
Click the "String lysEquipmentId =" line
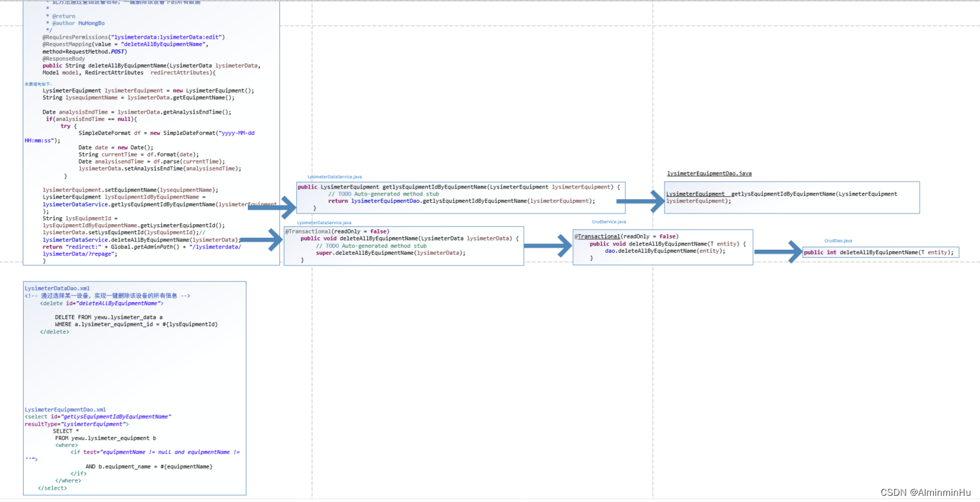click(80, 219)
